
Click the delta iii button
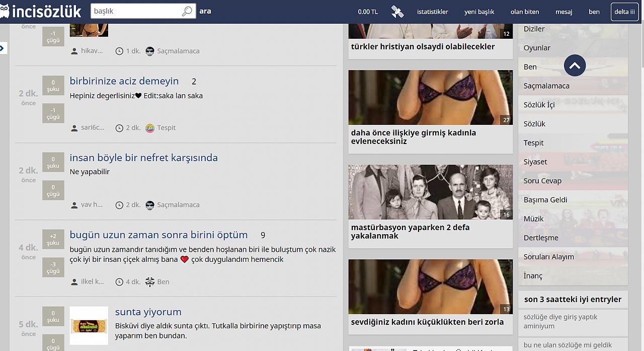624,12
